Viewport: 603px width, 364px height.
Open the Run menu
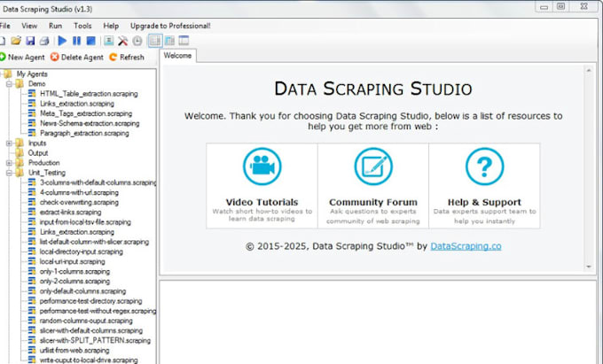point(55,26)
